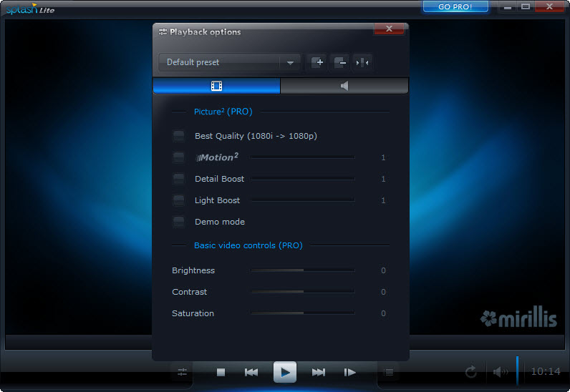Screen dimensions: 570x392
Task: Maximize the Splash Lite window
Action: click(526, 6)
